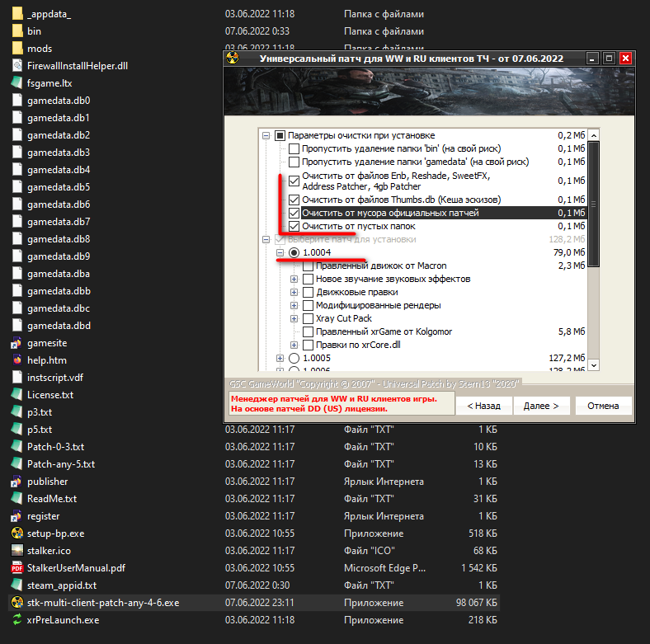Image resolution: width=650 pixels, height=644 pixels.
Task: Check the 'Xray Cut Pack' checkbox
Action: (308, 318)
